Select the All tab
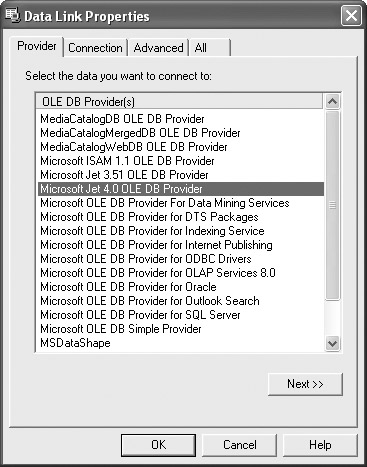Image resolution: width=367 pixels, height=467 pixels. pos(210,48)
